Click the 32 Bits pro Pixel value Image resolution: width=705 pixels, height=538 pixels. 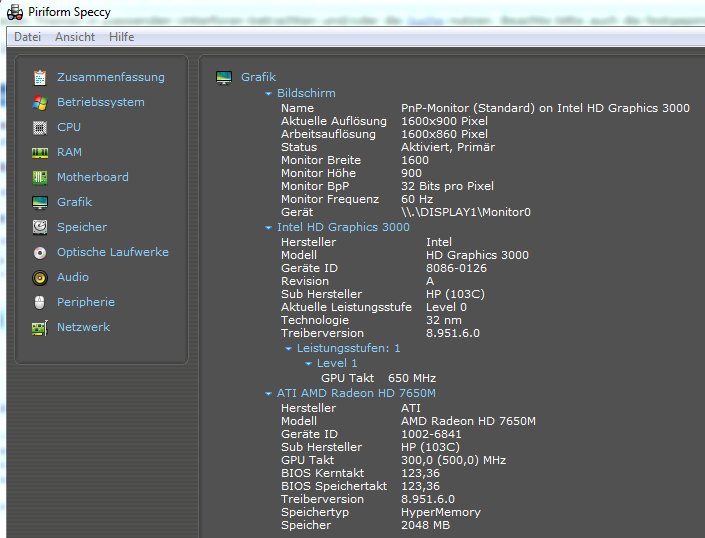[x=447, y=187]
